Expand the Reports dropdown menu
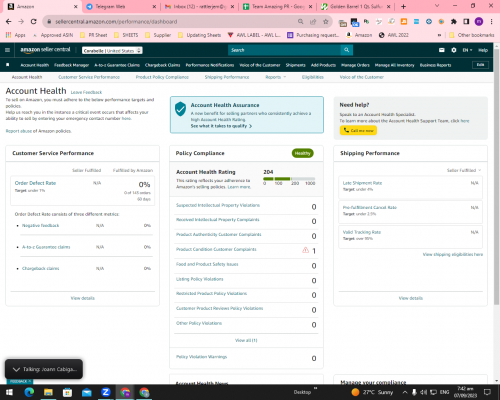Viewport: 500px width, 400px height. (276, 77)
